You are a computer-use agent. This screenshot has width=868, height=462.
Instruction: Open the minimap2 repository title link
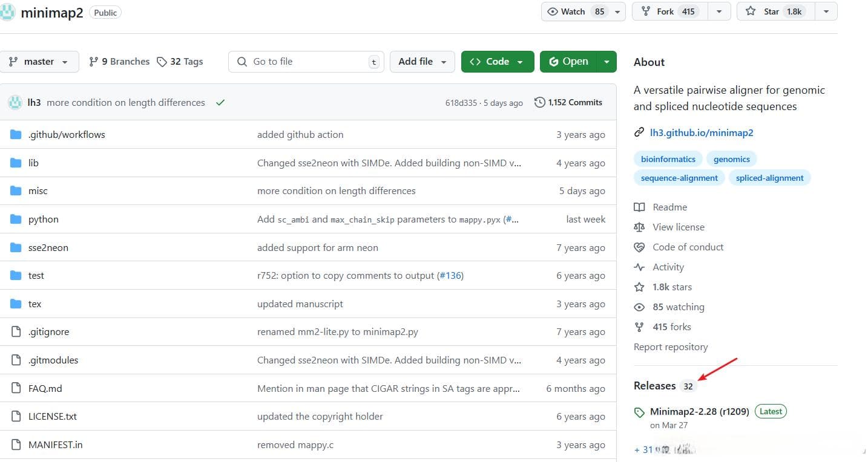(x=52, y=13)
